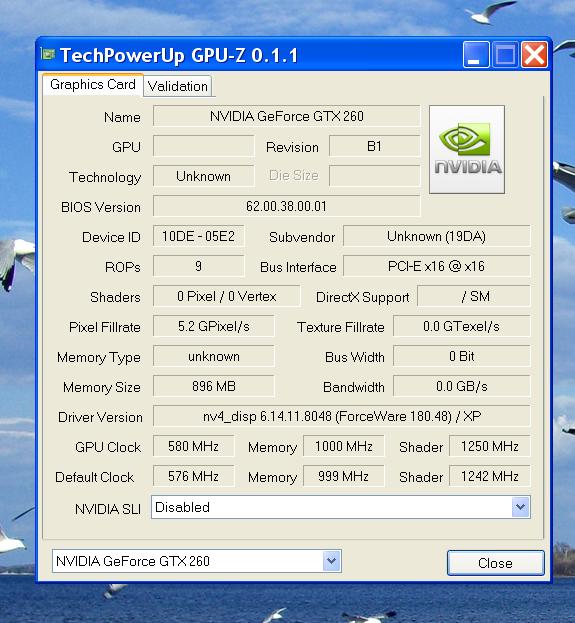
Task: Click the Bus Interface PCI-E x16 field
Action: 436,266
